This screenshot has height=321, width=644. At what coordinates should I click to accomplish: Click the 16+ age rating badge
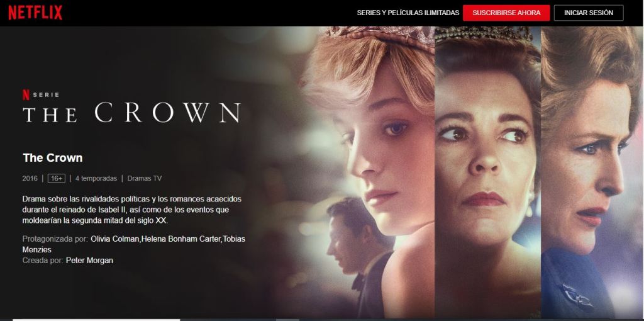pyautogui.click(x=56, y=178)
